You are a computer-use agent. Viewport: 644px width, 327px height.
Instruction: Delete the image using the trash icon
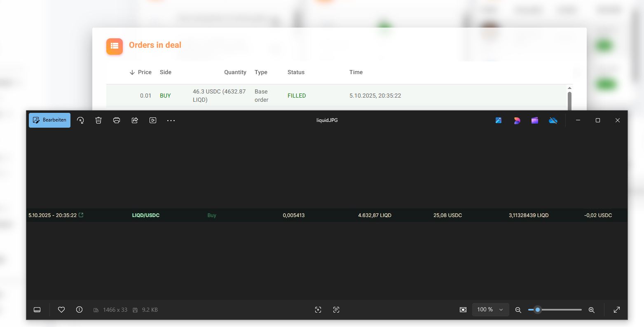click(x=98, y=120)
